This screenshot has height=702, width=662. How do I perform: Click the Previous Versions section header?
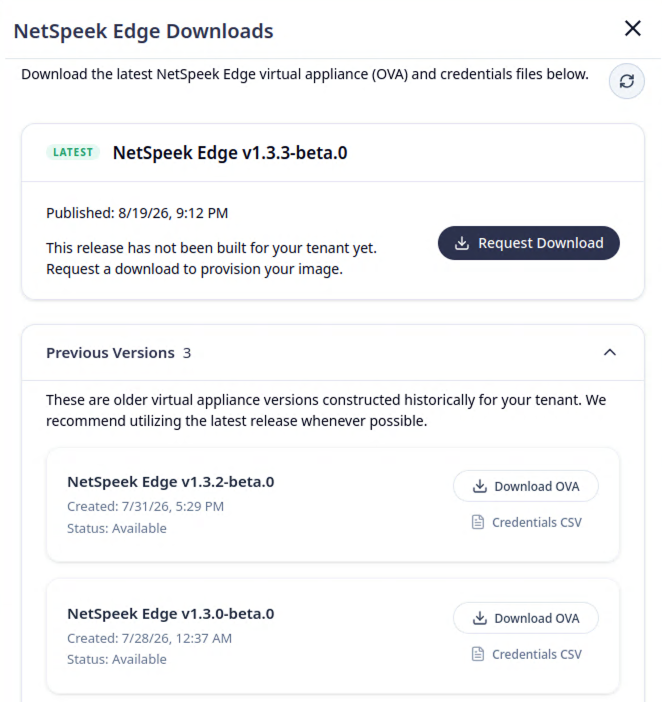coord(333,353)
